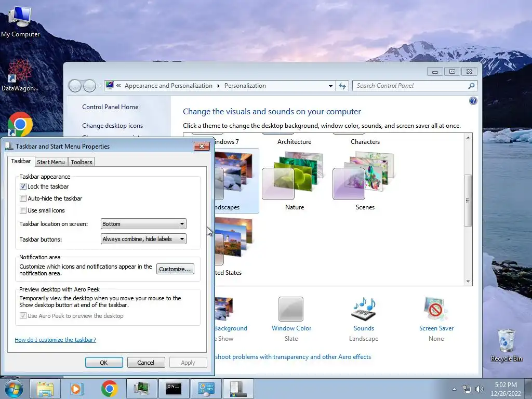Click the Customize... button
The height and width of the screenshot is (399, 532).
175,269
